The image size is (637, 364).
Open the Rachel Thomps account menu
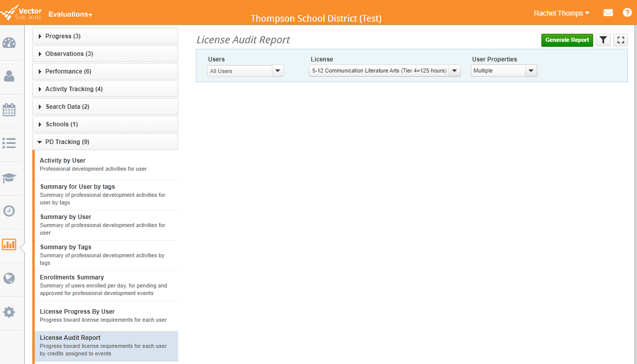coord(561,13)
